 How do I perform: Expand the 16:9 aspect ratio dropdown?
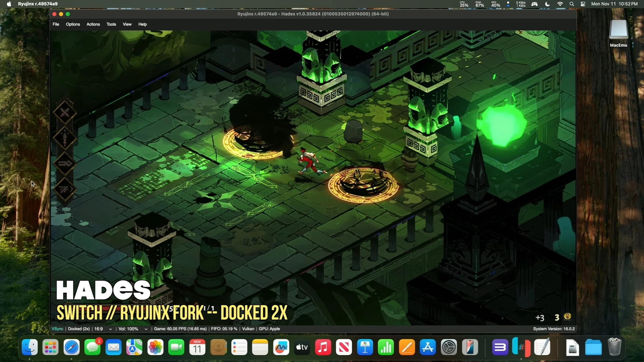click(110, 329)
